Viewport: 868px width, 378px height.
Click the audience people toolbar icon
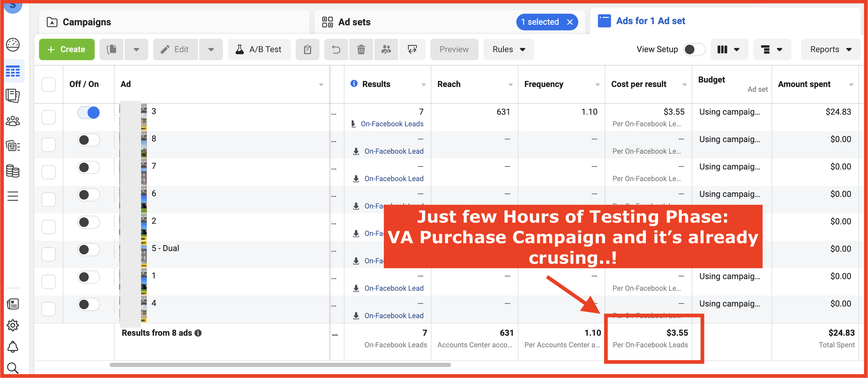[x=386, y=49]
